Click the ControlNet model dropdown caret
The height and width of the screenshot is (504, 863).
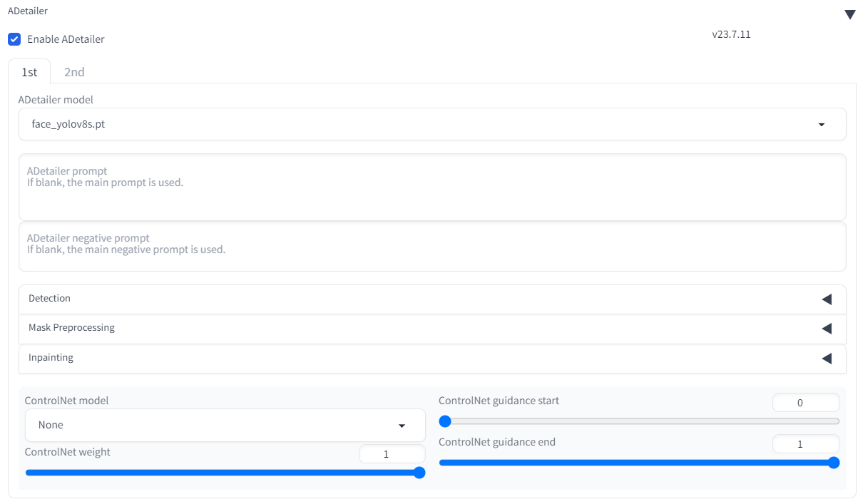point(402,426)
